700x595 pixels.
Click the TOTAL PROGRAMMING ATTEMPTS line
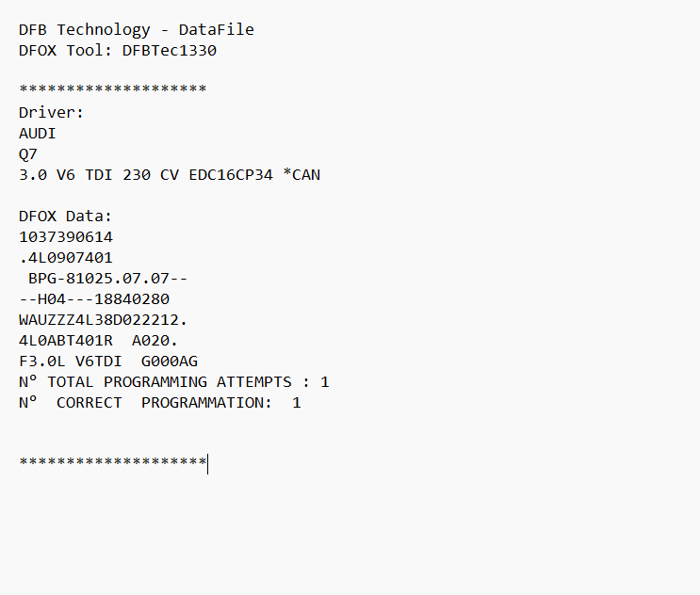pos(173,382)
